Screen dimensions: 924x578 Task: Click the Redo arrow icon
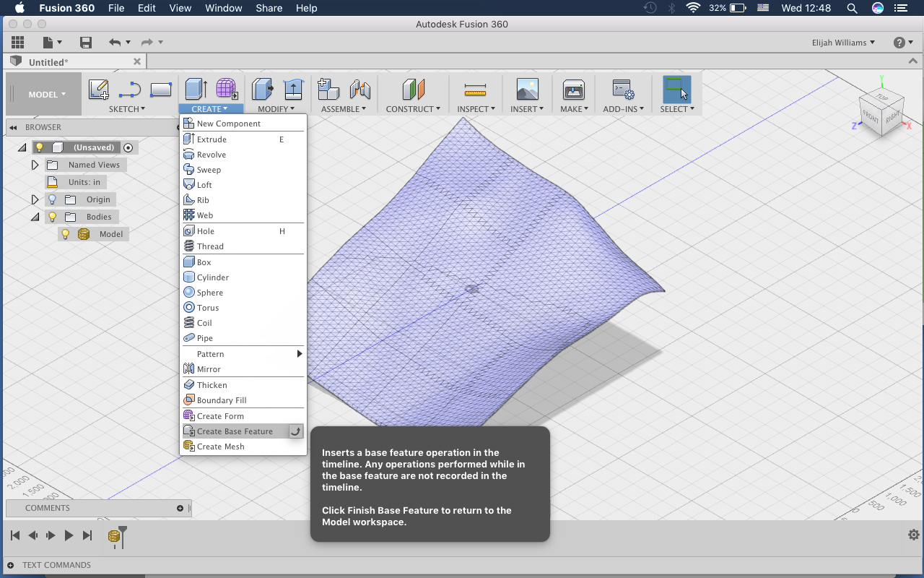click(x=147, y=43)
